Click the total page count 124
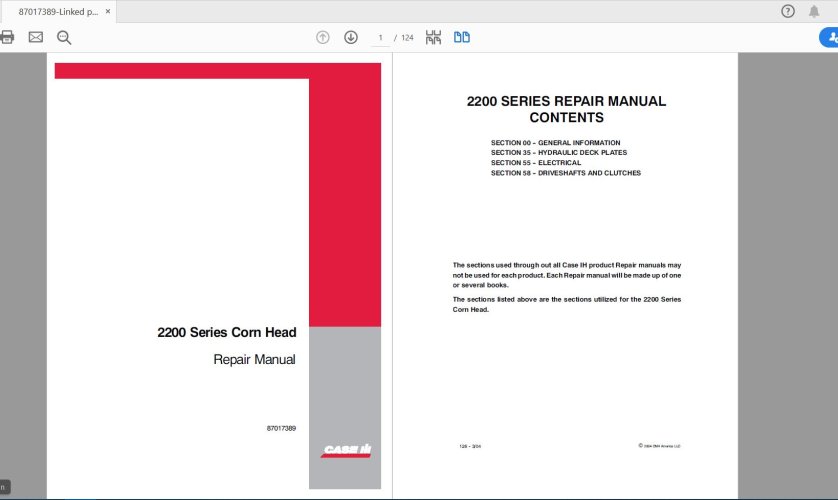838x500 pixels. (x=407, y=38)
